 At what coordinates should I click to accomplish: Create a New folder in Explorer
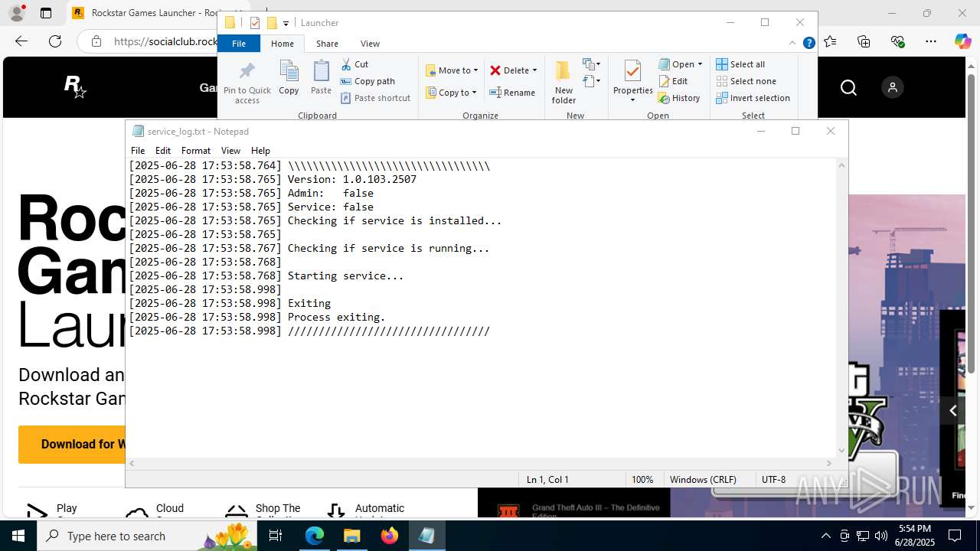pos(563,82)
